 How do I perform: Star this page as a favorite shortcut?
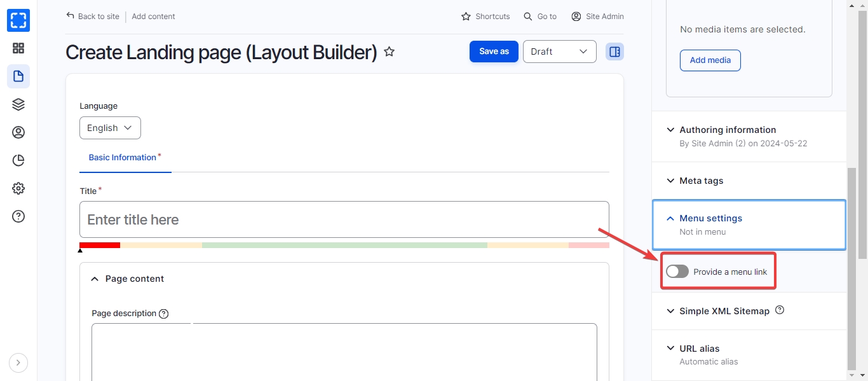(x=390, y=52)
